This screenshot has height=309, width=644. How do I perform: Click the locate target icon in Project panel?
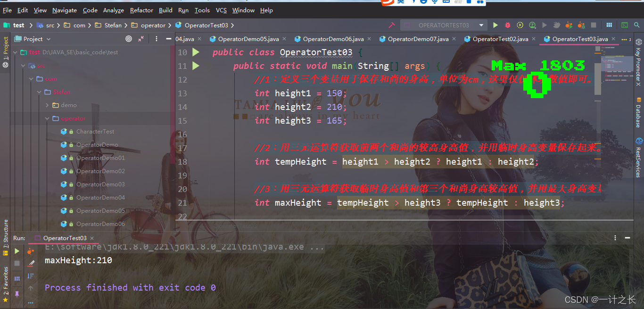tap(129, 39)
